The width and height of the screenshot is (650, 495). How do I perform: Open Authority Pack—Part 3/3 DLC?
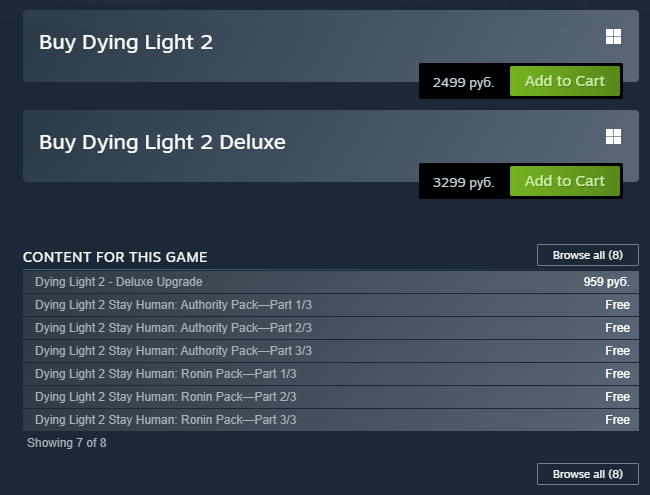173,351
